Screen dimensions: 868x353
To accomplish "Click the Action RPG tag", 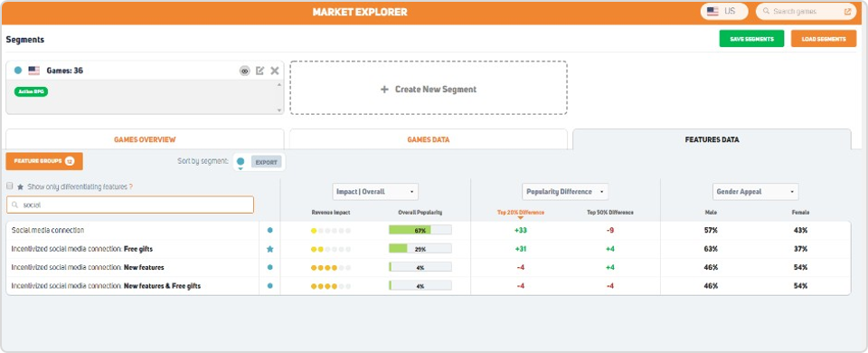I will (31, 91).
